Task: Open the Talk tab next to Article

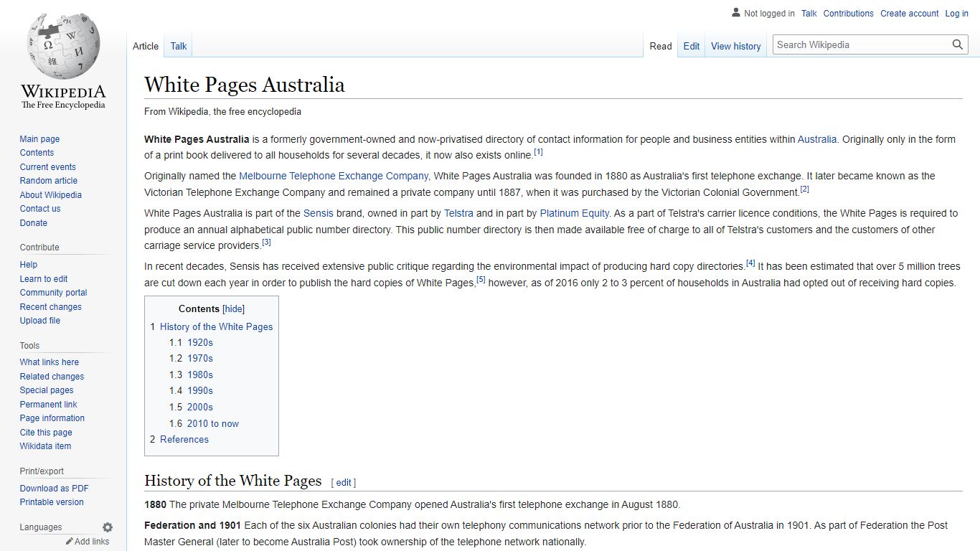Action: tap(179, 46)
